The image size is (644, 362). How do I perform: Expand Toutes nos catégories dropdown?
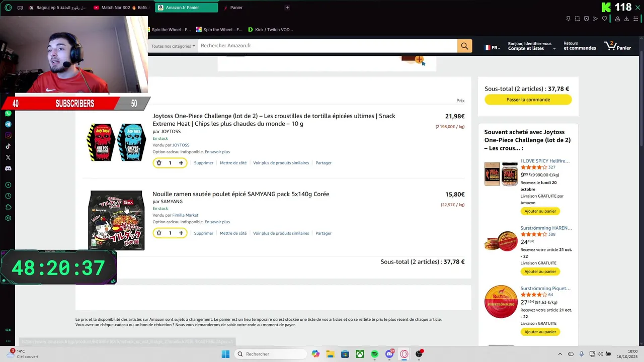tap(173, 46)
